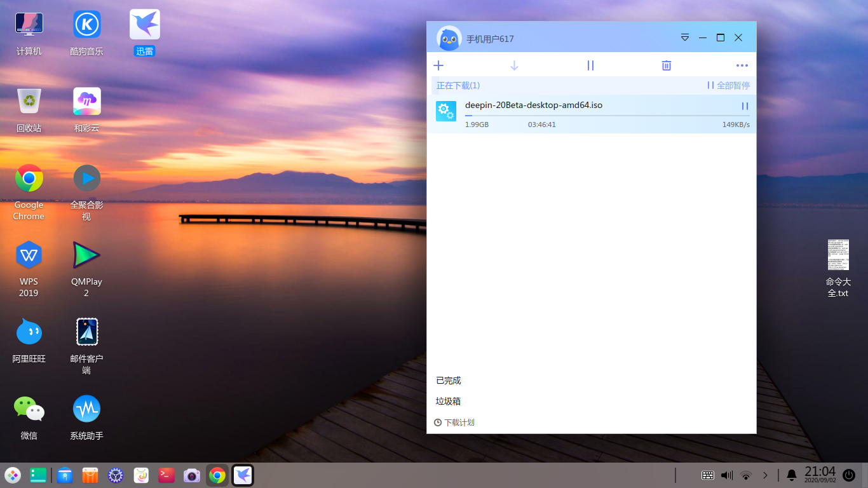Click the plus icon to add download
This screenshot has height=488, width=868.
pyautogui.click(x=438, y=65)
